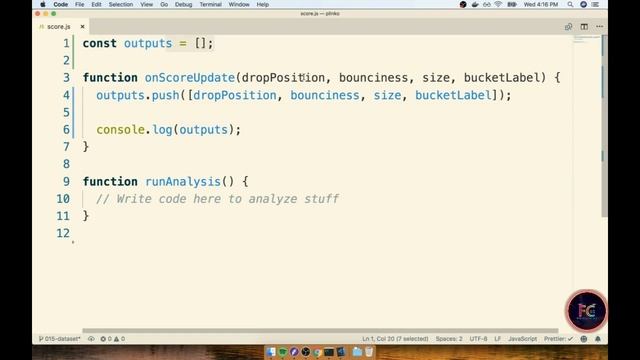Click the horizontal scrollbar of the editor

point(320,331)
